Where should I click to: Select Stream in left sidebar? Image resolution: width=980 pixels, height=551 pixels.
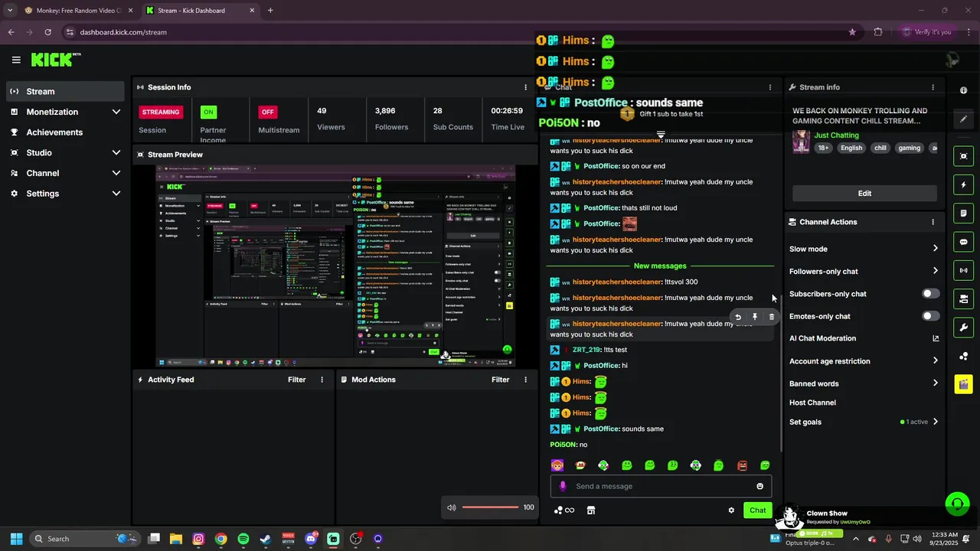point(65,91)
